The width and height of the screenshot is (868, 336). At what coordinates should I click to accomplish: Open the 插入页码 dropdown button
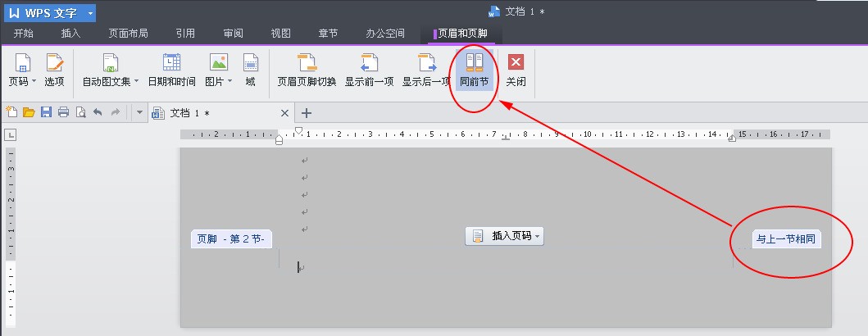(x=504, y=236)
